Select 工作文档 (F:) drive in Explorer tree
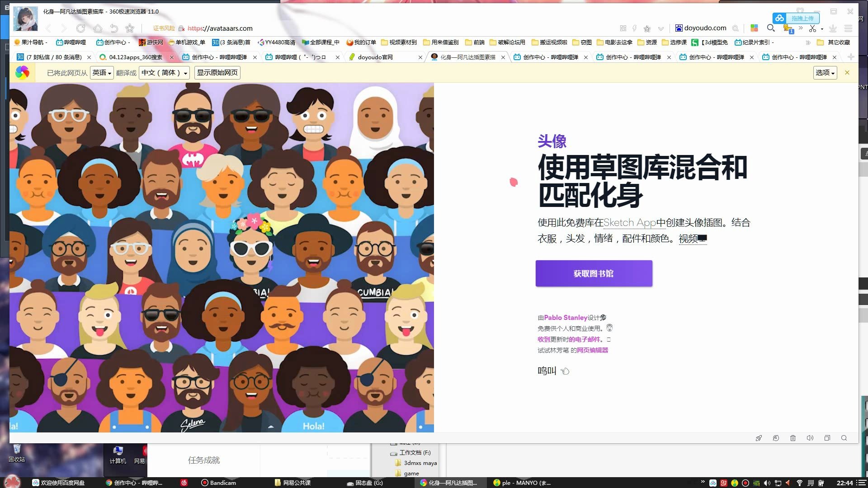The width and height of the screenshot is (868, 488). [410, 452]
